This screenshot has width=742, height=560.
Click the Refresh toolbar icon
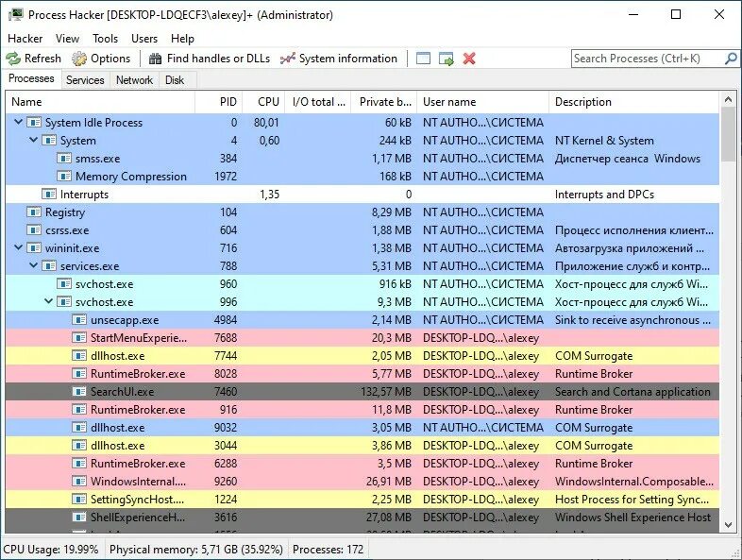pyautogui.click(x=13, y=59)
